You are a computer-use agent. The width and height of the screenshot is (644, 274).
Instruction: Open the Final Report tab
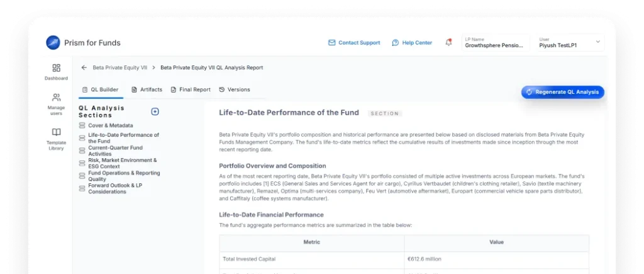[191, 90]
